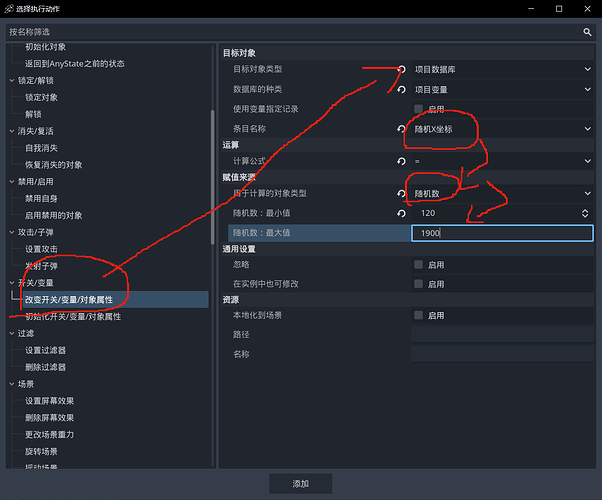602x500 pixels.
Task: Click revert icon beside 条目名称
Action: [402, 129]
